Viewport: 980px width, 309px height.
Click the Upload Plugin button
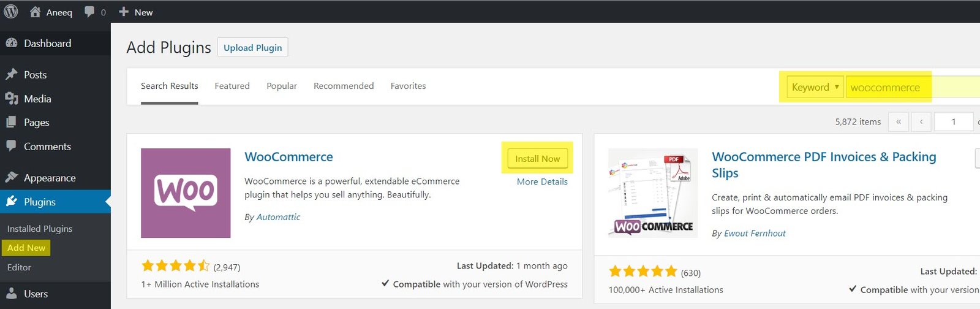coord(252,48)
